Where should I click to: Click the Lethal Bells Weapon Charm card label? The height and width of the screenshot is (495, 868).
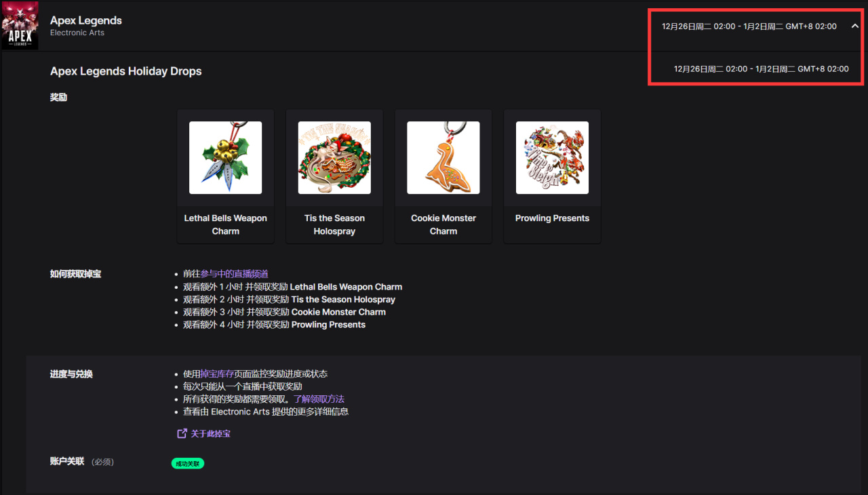point(226,224)
